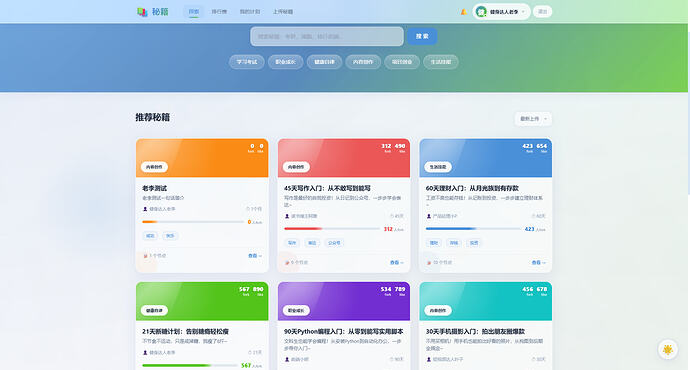Click author icon on 30天手机摄影入门 card
Image resolution: width=690 pixels, height=370 pixels.
(429, 359)
